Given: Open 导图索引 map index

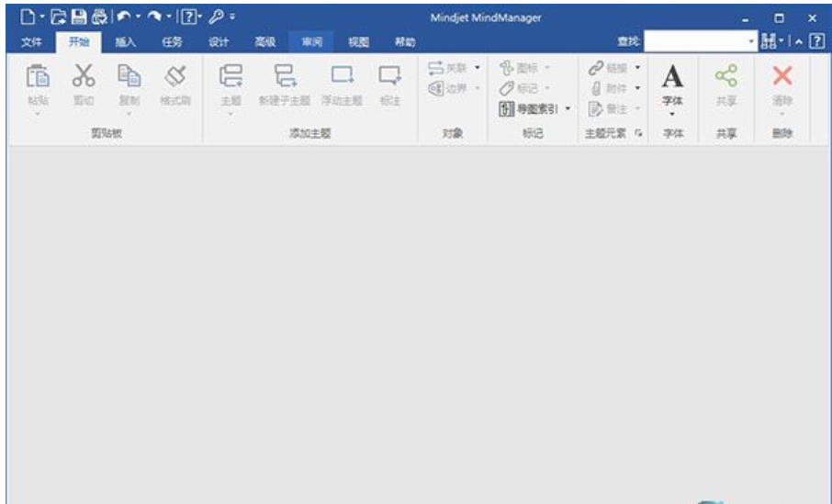Looking at the screenshot, I should [x=528, y=108].
